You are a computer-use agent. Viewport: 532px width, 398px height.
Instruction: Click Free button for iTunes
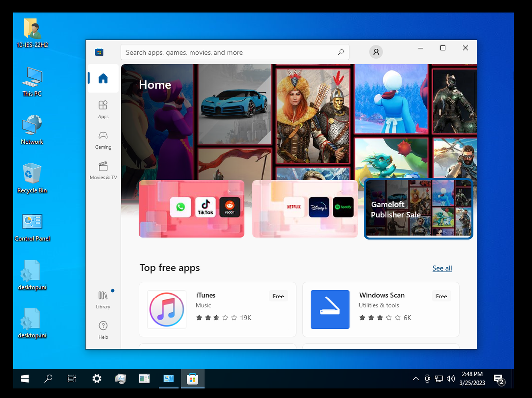pyautogui.click(x=278, y=296)
